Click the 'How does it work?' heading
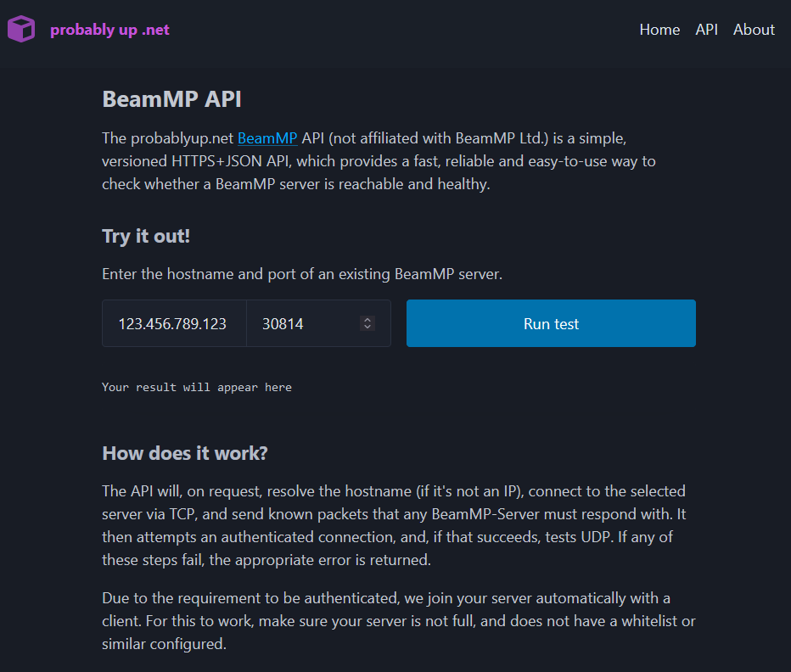This screenshot has height=672, width=791. 185,453
